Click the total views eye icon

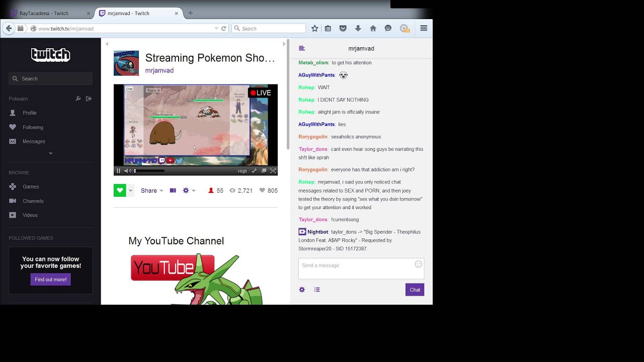point(232,191)
